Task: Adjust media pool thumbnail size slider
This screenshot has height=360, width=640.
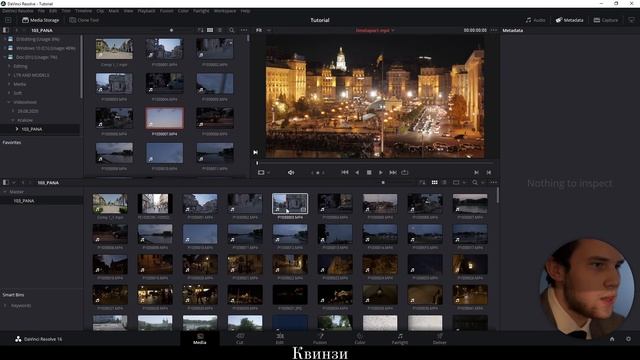Action: (x=383, y=182)
